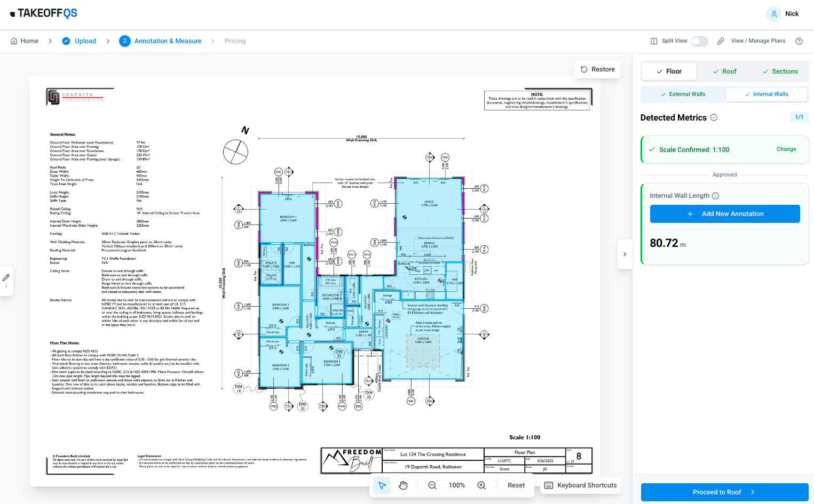Click the zoom out magnifier icon
The width and height of the screenshot is (814, 504).
coord(432,485)
